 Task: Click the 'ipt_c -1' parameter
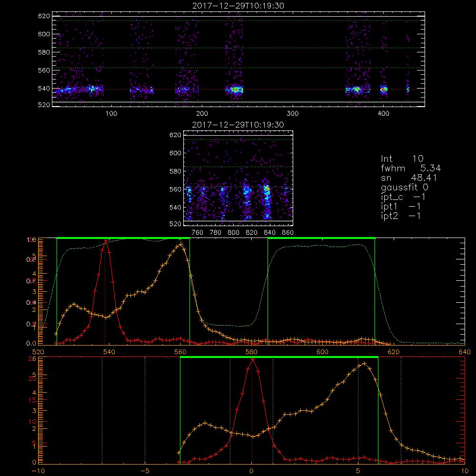[403, 197]
